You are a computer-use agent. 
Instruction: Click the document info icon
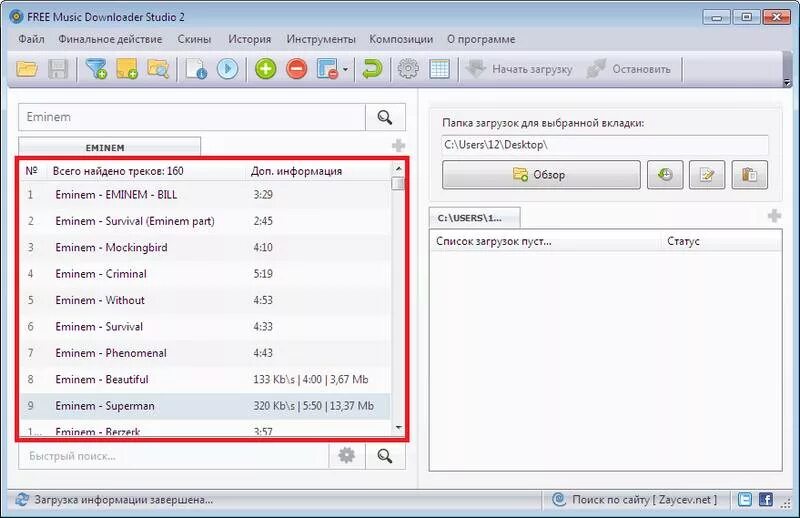[196, 69]
